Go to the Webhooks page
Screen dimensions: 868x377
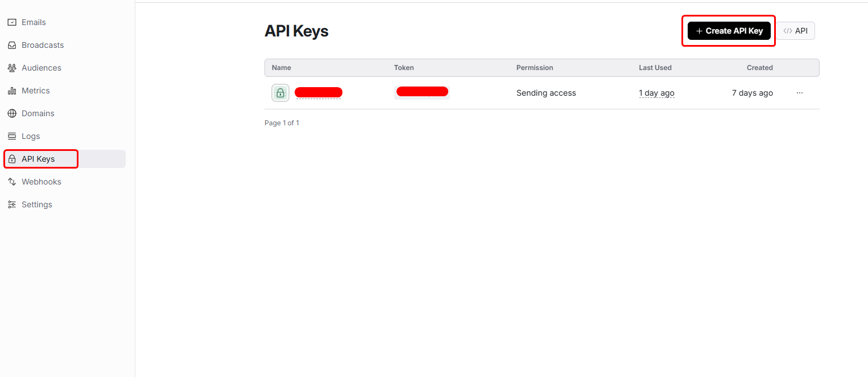click(41, 182)
